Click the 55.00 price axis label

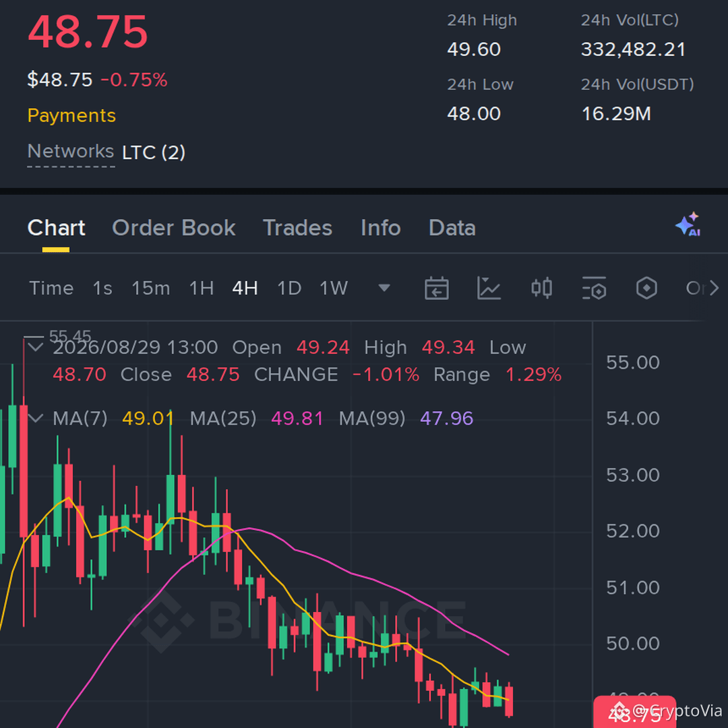click(x=633, y=362)
